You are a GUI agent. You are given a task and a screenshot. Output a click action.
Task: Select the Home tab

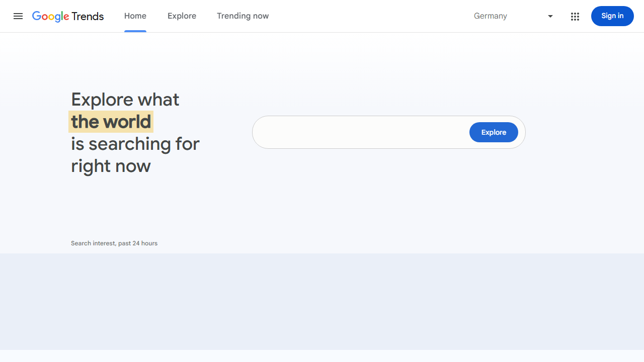(x=135, y=16)
